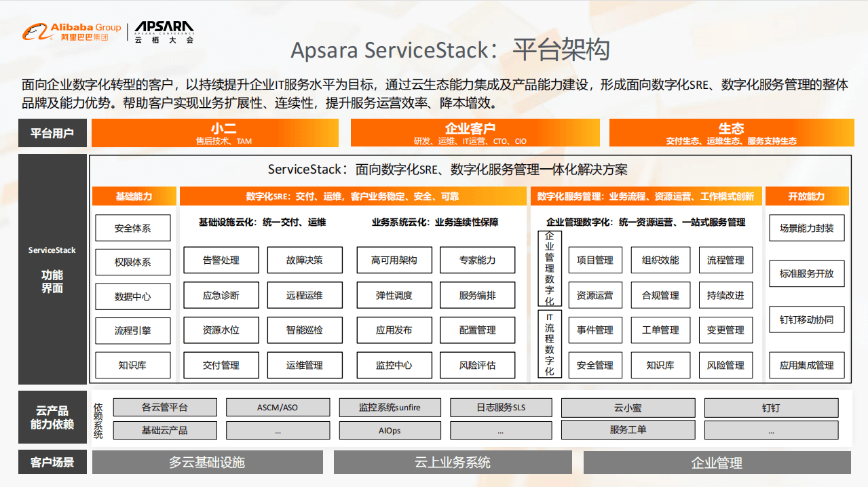Open the "流程管理" box

coord(725,260)
